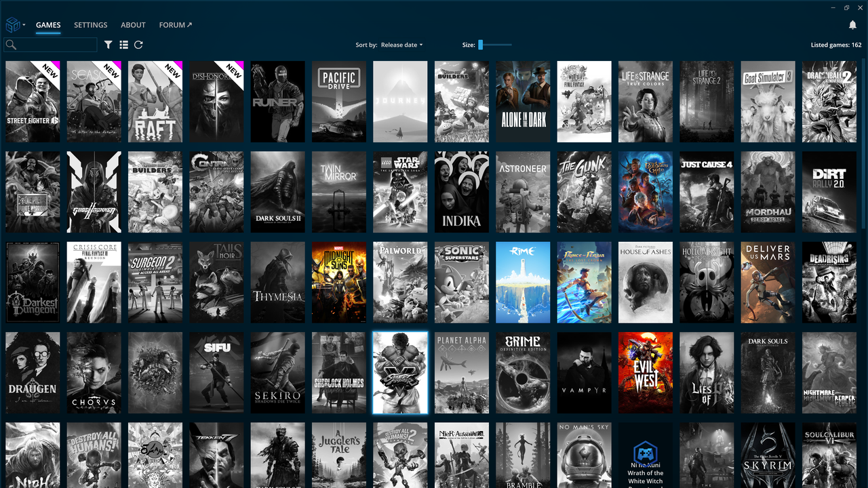The width and height of the screenshot is (868, 488).
Task: Select the Ghostrunner II cover
Action: click(x=94, y=192)
